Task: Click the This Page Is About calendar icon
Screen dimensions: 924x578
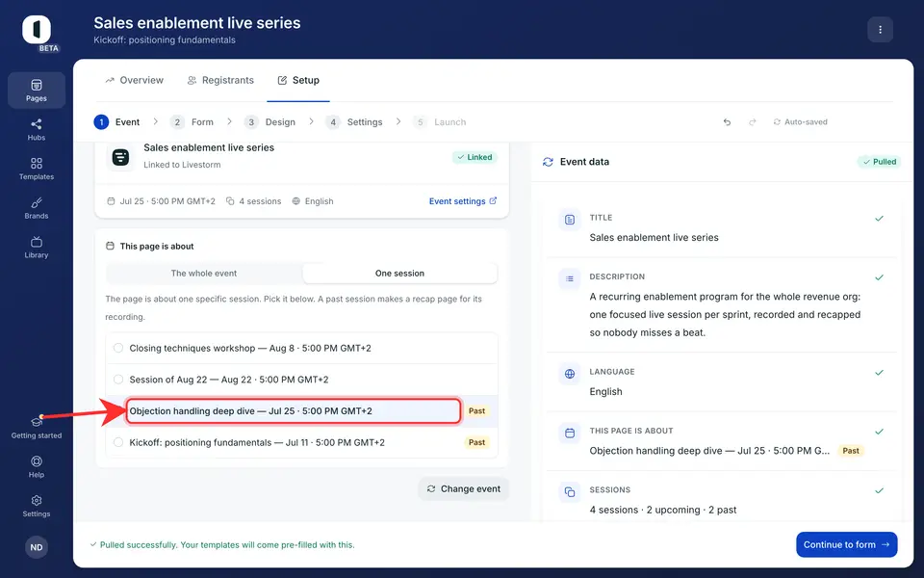Action: (570, 433)
